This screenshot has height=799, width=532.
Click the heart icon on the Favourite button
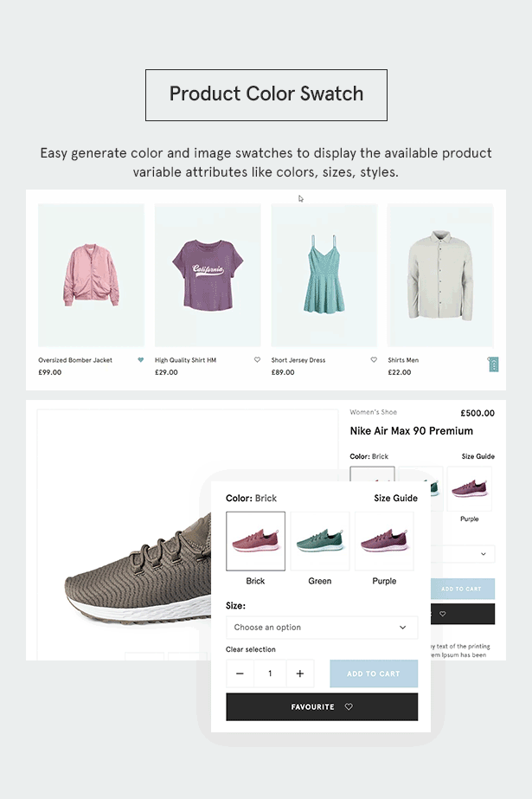point(349,707)
